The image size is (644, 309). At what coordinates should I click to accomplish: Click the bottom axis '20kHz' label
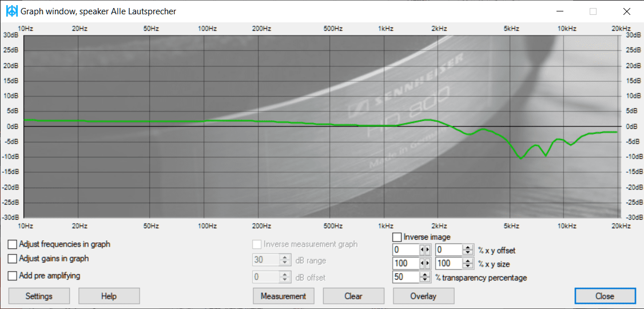coord(621,225)
